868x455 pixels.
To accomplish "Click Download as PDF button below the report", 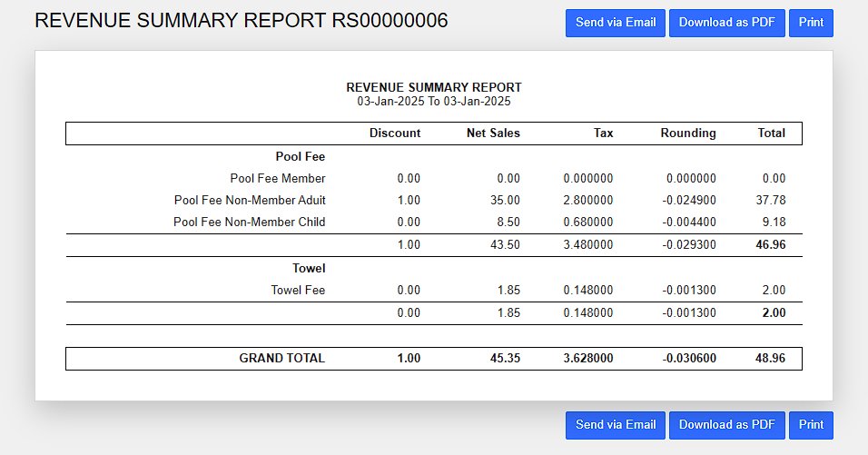I will [726, 425].
